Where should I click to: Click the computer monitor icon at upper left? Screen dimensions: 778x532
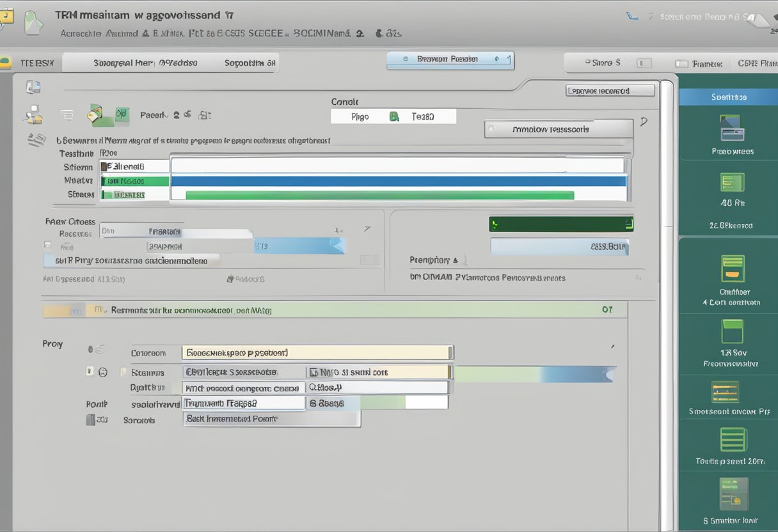(33, 88)
